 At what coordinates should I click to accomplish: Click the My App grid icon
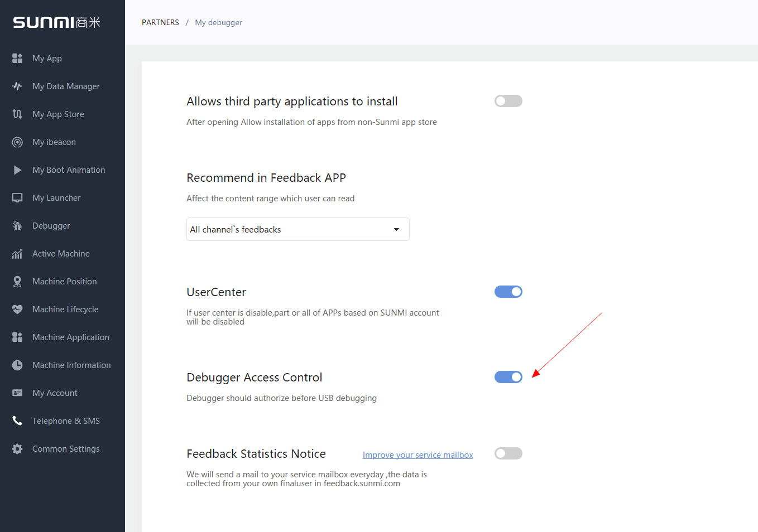[x=17, y=58]
